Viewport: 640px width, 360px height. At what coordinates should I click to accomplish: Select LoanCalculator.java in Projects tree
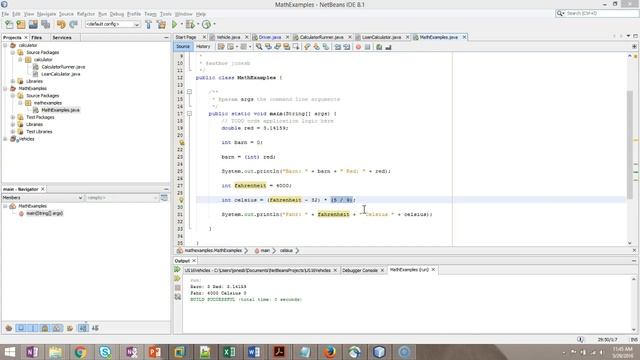[x=60, y=74]
